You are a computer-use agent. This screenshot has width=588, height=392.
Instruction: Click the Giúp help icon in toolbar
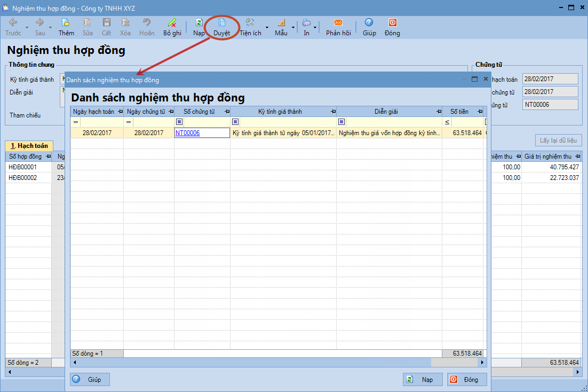(369, 23)
